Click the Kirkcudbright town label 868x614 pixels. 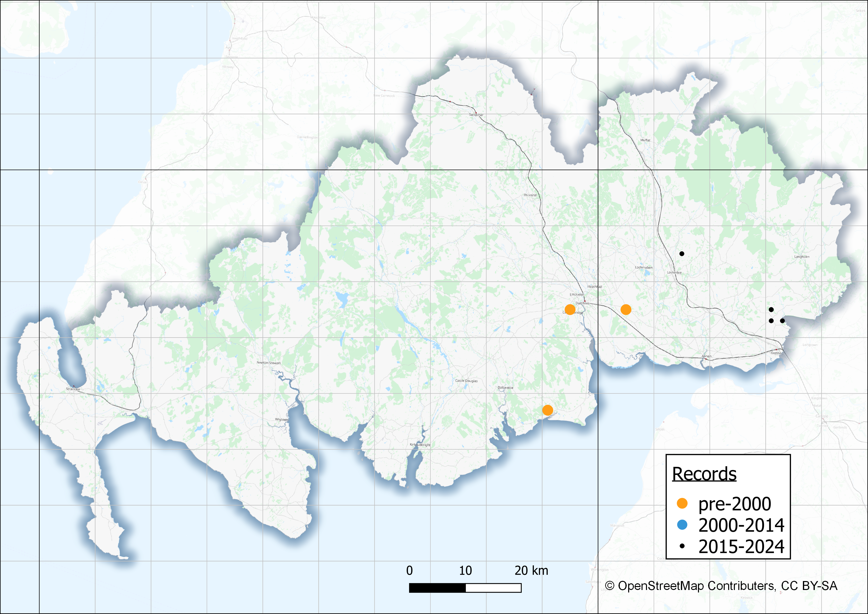point(420,445)
